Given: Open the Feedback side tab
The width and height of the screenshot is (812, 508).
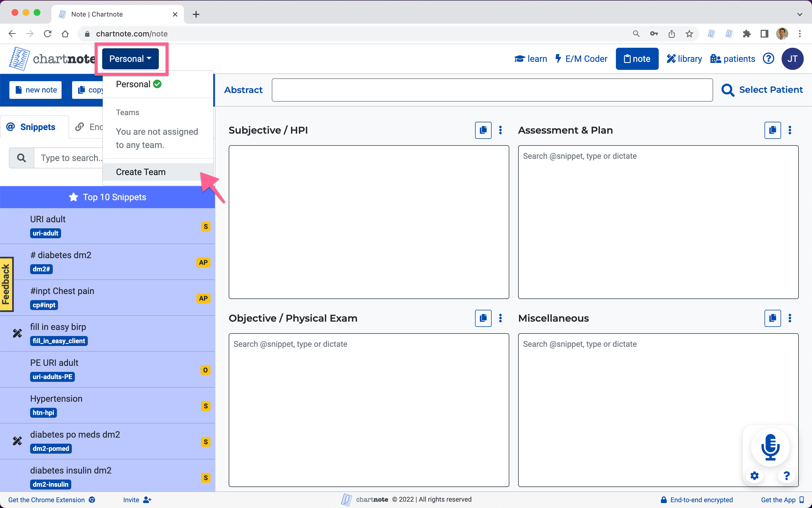Looking at the screenshot, I should tap(6, 284).
